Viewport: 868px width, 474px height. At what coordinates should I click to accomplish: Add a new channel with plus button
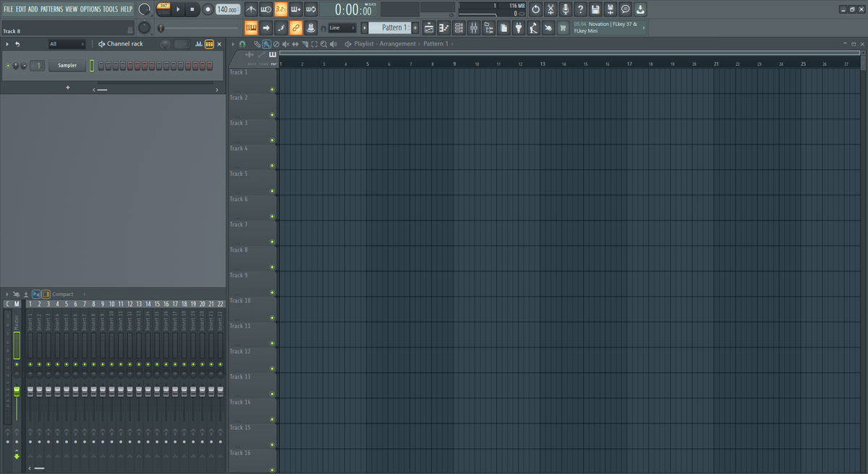(68, 88)
